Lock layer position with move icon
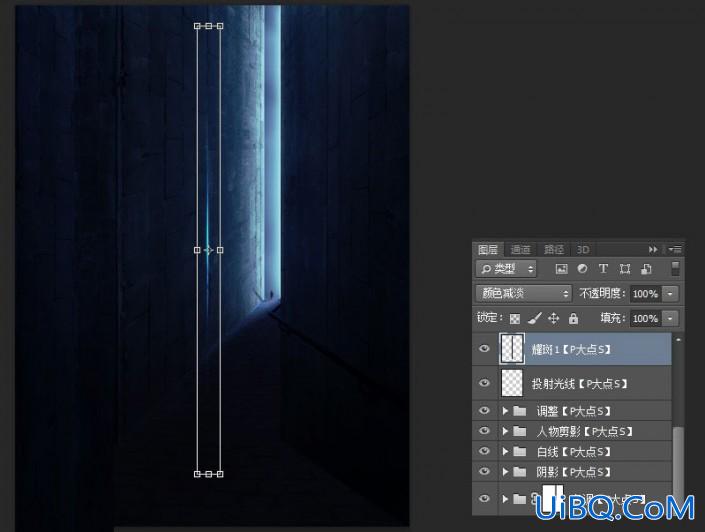This screenshot has width=705, height=532. [x=553, y=318]
